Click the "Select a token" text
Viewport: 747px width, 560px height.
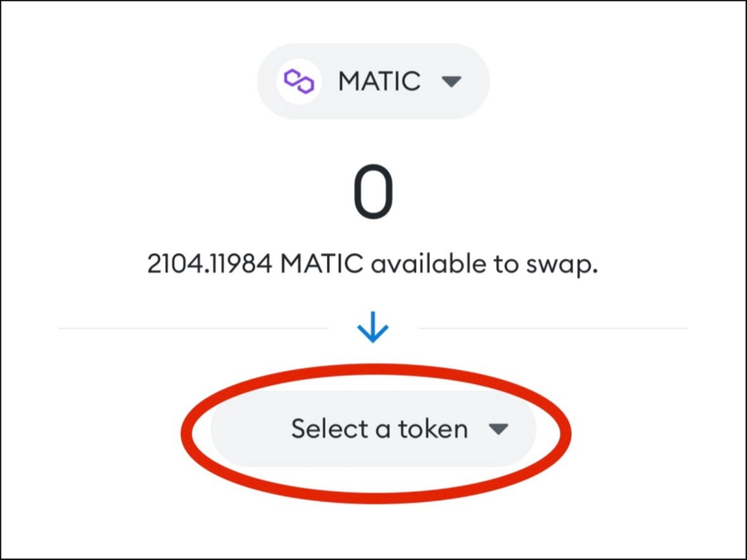[379, 429]
